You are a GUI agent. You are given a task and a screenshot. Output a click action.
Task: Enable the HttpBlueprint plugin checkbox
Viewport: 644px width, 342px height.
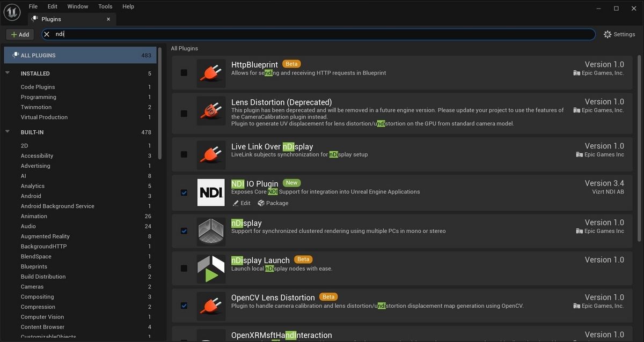184,72
